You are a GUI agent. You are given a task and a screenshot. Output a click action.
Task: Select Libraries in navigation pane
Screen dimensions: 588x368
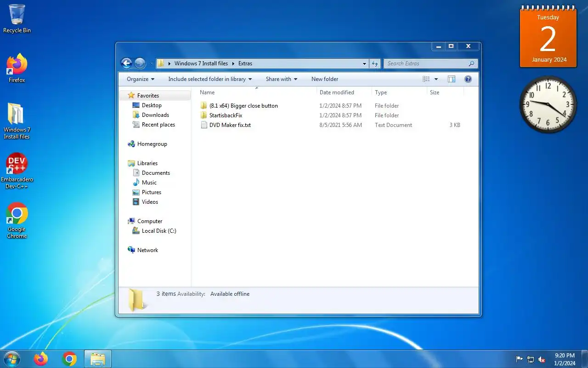tap(147, 163)
